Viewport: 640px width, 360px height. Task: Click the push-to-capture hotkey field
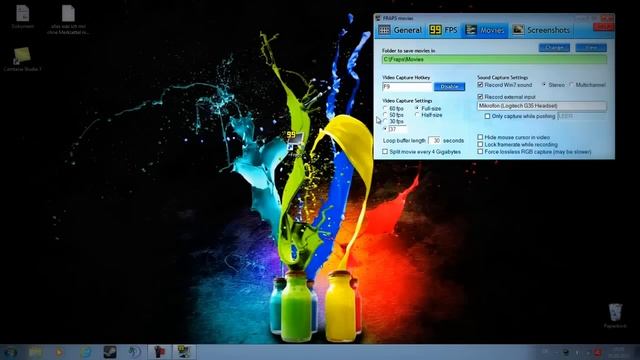[581, 116]
